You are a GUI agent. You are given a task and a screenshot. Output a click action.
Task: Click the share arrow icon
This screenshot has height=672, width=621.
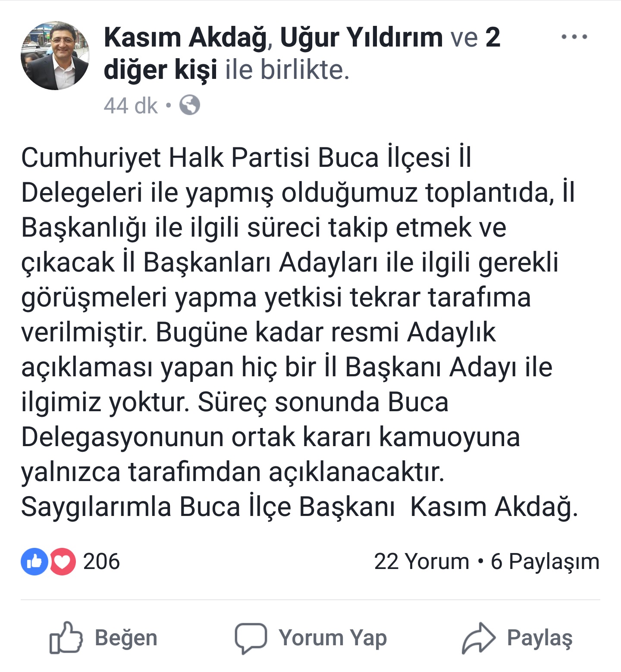(479, 638)
